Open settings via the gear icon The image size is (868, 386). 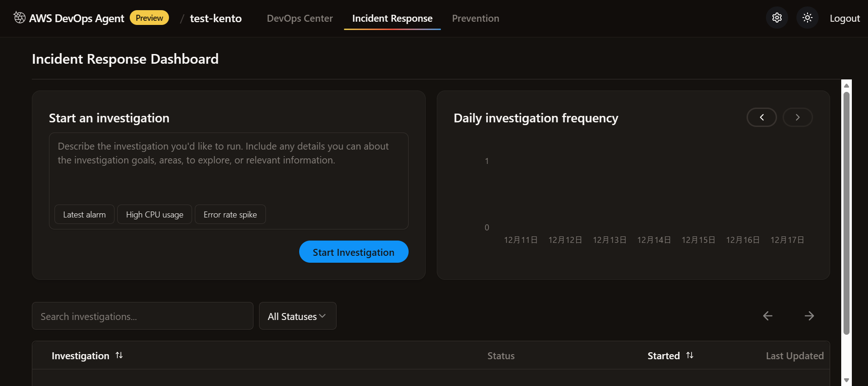click(777, 18)
